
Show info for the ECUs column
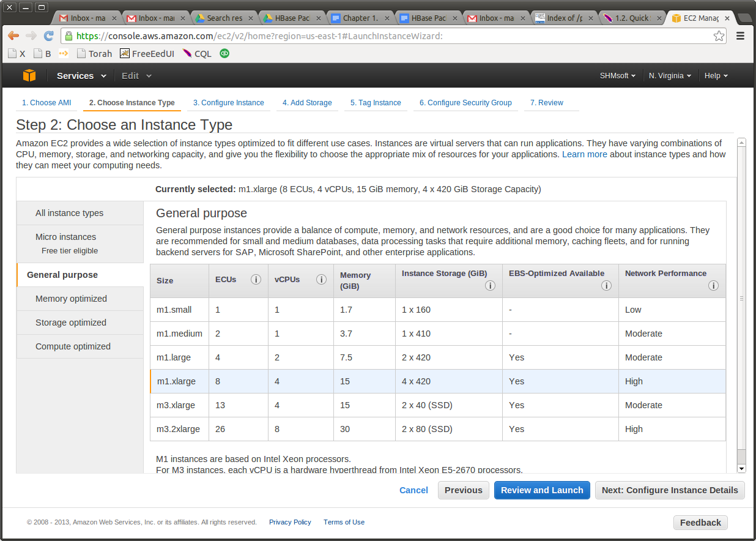pos(256,280)
